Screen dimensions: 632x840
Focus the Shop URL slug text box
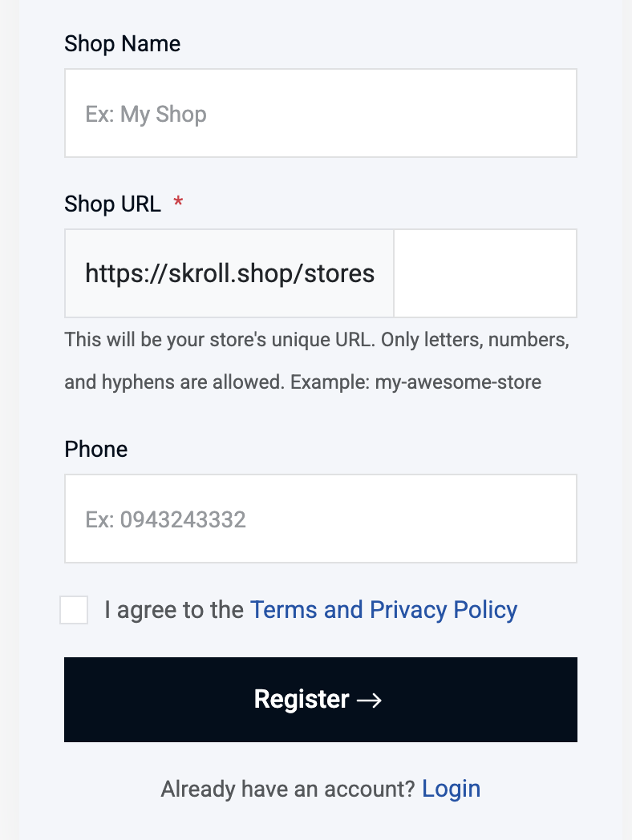[x=484, y=273]
